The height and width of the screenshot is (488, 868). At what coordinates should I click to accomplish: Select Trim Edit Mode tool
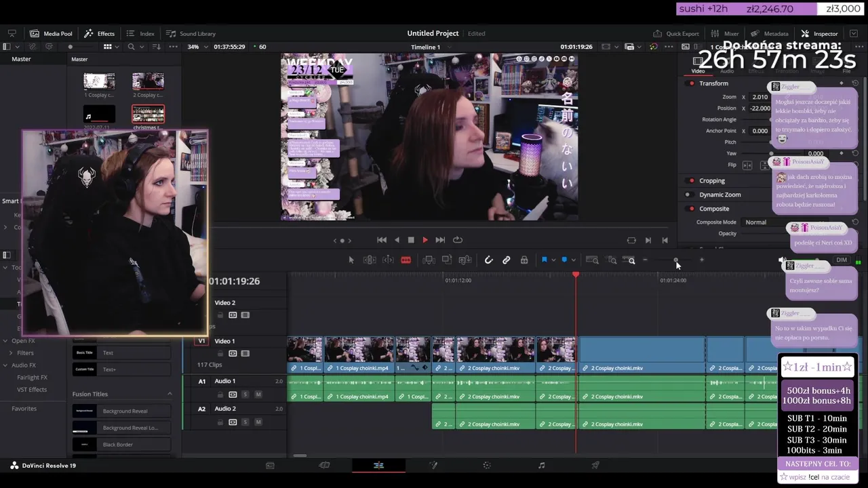click(x=370, y=260)
